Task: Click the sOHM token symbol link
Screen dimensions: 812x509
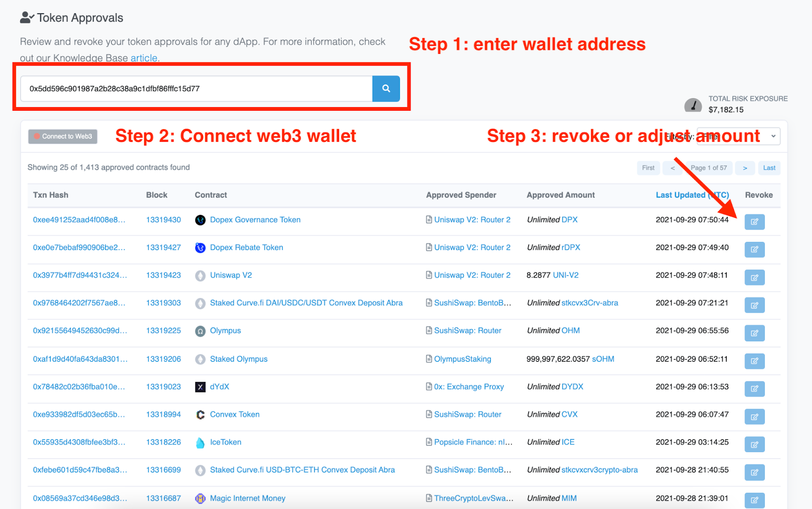Action: 603,359
